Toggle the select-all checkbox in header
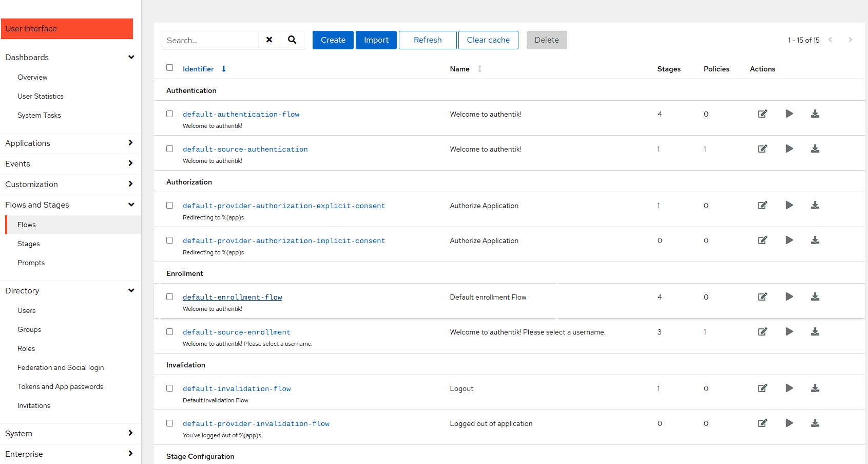868x464 pixels. pyautogui.click(x=170, y=68)
